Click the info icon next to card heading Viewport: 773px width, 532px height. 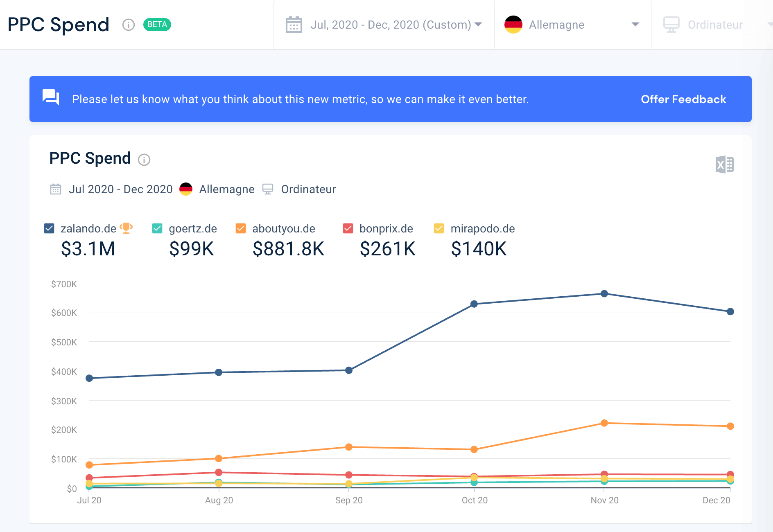[144, 159]
